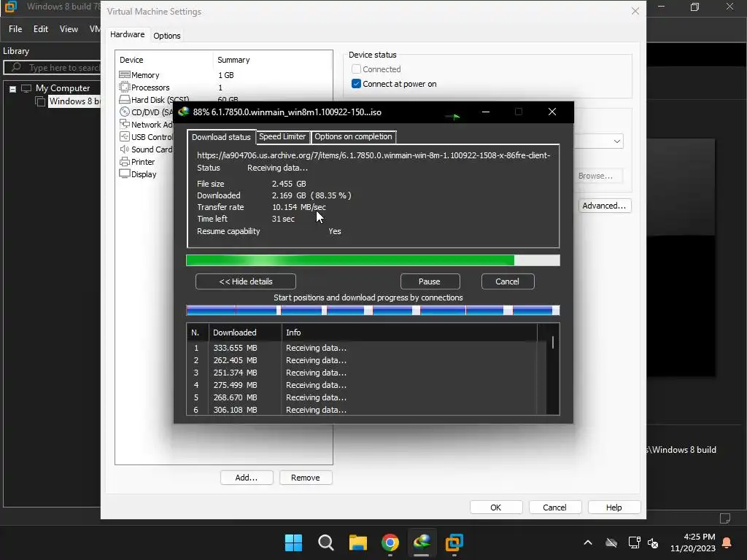Viewport: 747px width, 560px height.
Task: Select the CD/DVD device icon
Action: pyautogui.click(x=124, y=112)
